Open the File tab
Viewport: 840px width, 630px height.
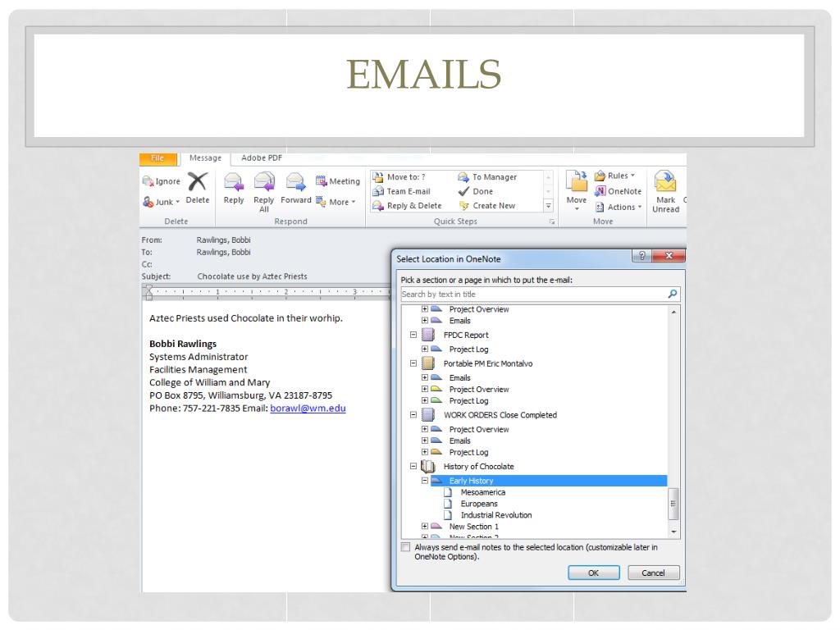click(157, 157)
